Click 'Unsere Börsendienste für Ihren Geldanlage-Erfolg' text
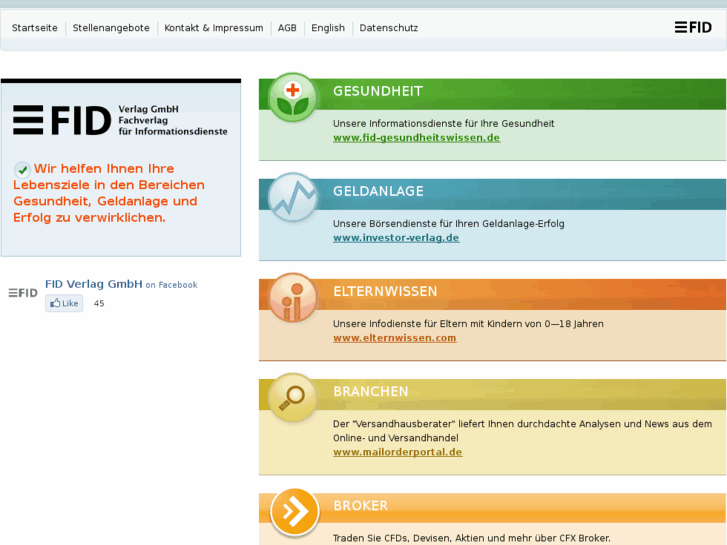The image size is (727, 545). (x=448, y=224)
